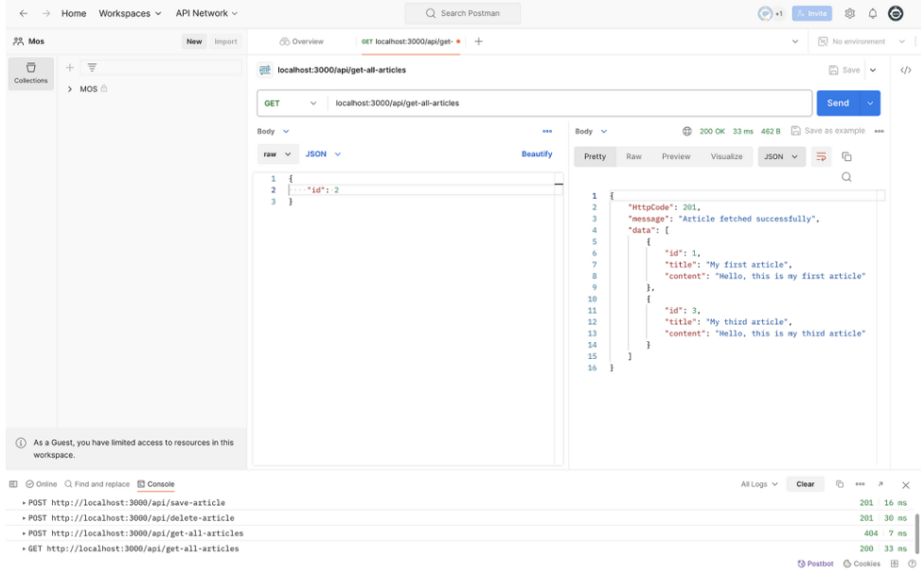This screenshot has height=576, width=924.
Task: Select the get-all-articles request tab
Action: coord(410,42)
